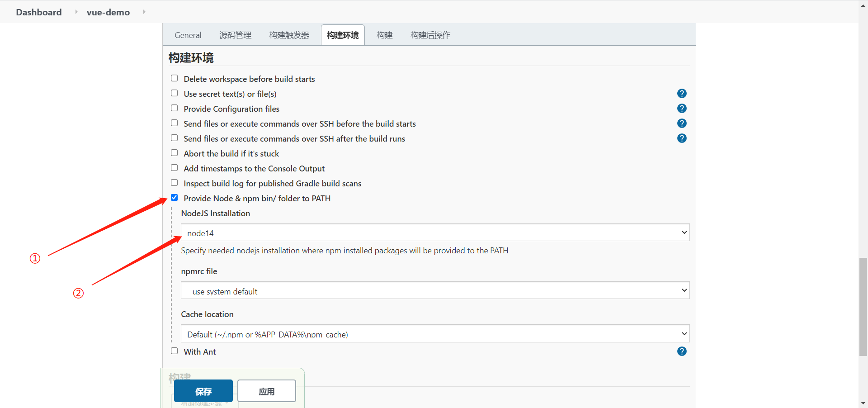Switch to the 源码管理 tab
The height and width of the screenshot is (408, 868).
pyautogui.click(x=236, y=35)
